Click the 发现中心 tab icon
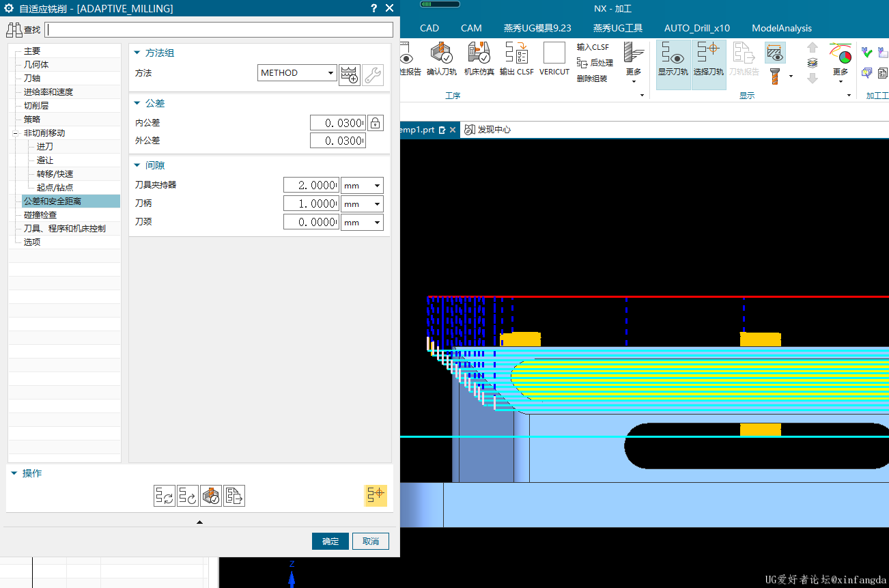Image resolution: width=889 pixels, height=588 pixels. tap(470, 130)
